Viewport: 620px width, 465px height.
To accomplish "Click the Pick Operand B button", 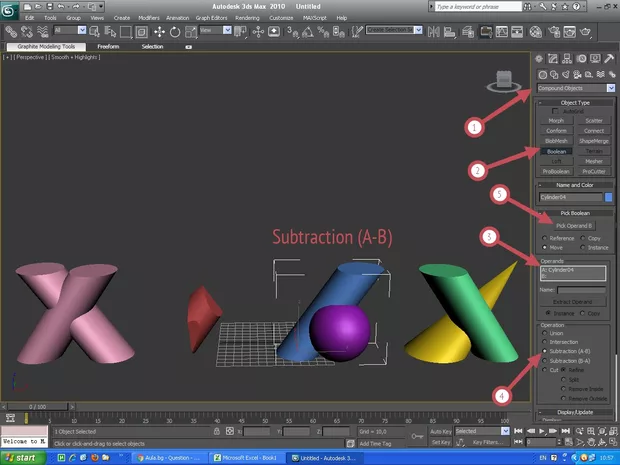I will click(x=575, y=225).
